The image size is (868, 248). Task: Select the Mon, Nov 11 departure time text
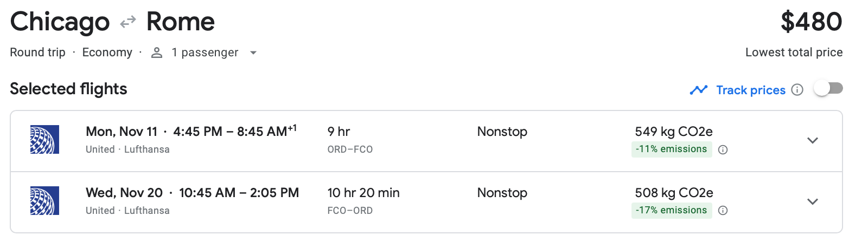(234, 132)
